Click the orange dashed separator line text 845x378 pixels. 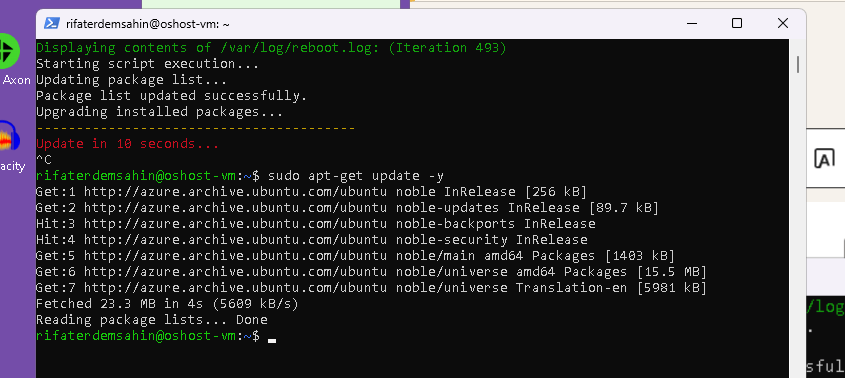click(195, 128)
